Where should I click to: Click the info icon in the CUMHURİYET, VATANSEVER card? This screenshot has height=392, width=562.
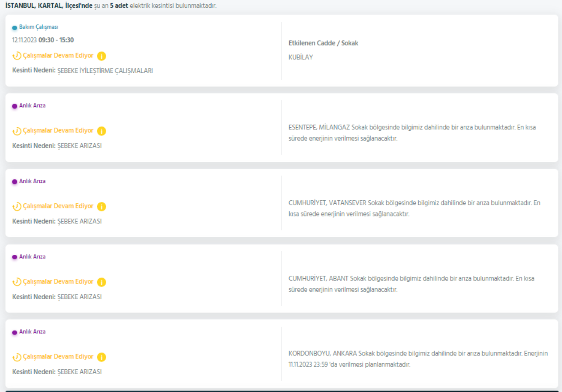point(102,206)
